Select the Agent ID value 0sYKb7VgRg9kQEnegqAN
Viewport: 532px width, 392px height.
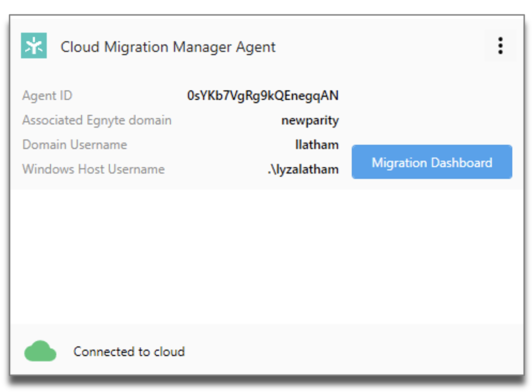(x=263, y=96)
